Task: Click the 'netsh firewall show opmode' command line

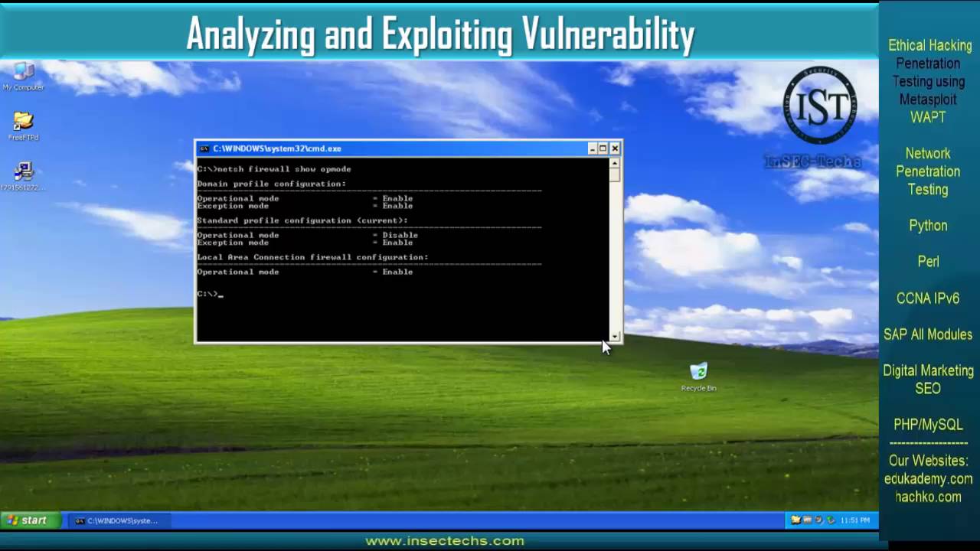Action: point(274,169)
